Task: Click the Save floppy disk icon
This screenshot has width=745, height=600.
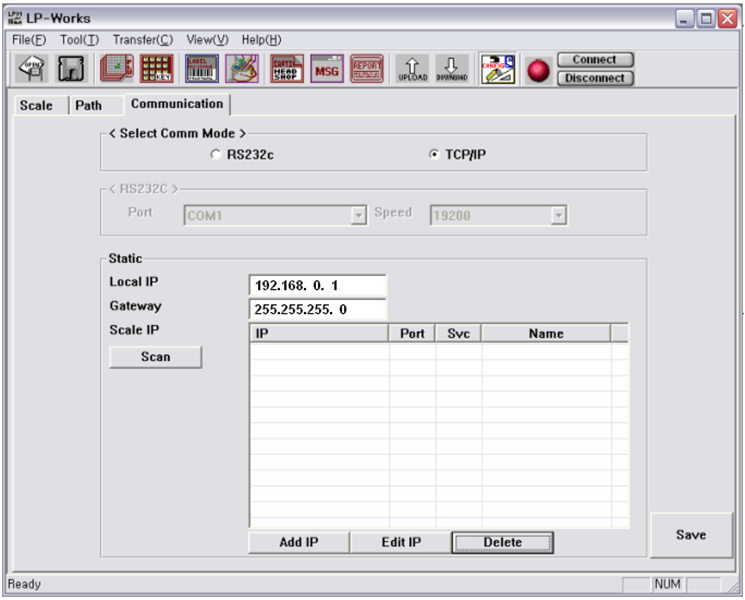Action: click(x=71, y=69)
